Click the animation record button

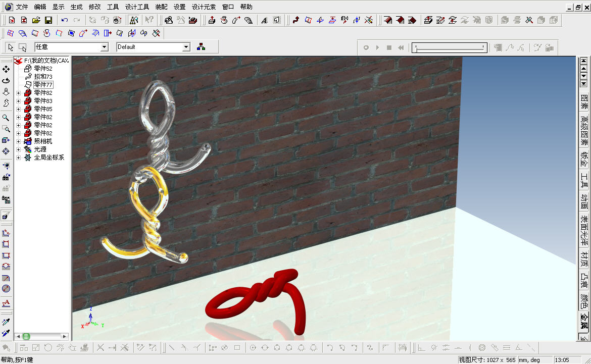coord(366,47)
